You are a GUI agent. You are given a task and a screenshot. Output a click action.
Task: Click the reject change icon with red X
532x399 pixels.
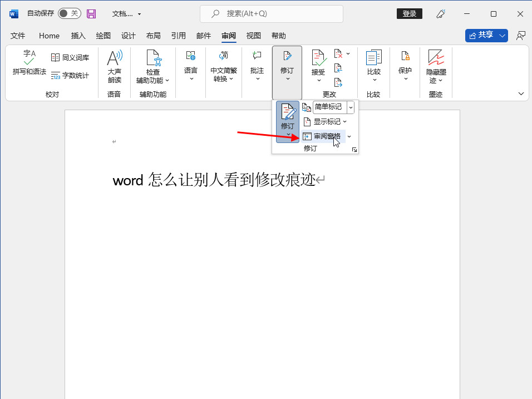tap(338, 53)
